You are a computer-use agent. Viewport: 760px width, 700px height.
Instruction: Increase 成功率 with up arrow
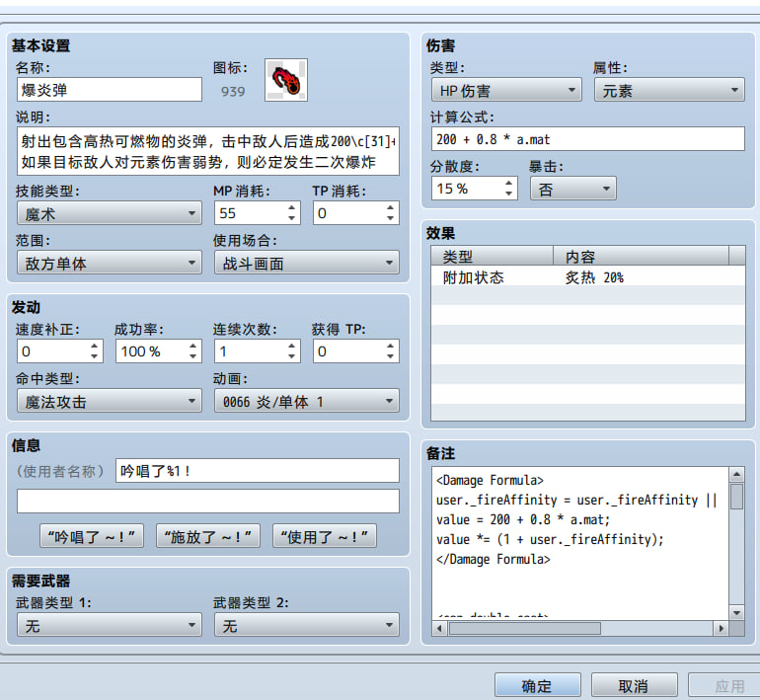pyautogui.click(x=193, y=346)
